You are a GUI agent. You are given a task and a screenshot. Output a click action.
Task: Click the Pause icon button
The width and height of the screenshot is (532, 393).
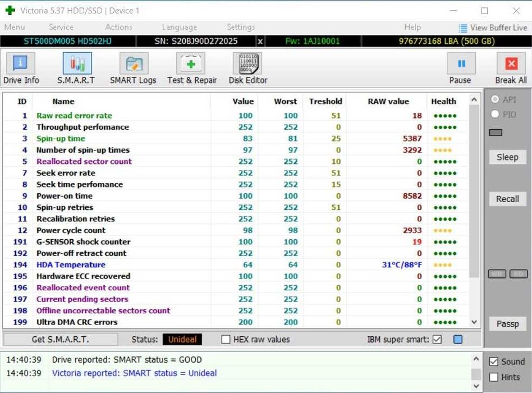[x=461, y=63]
